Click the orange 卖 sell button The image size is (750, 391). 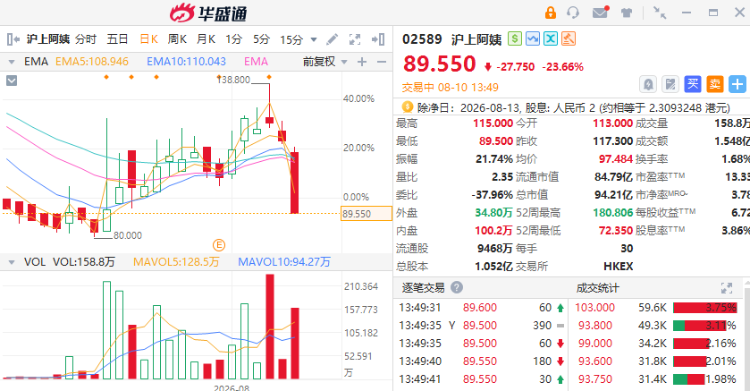pos(715,84)
